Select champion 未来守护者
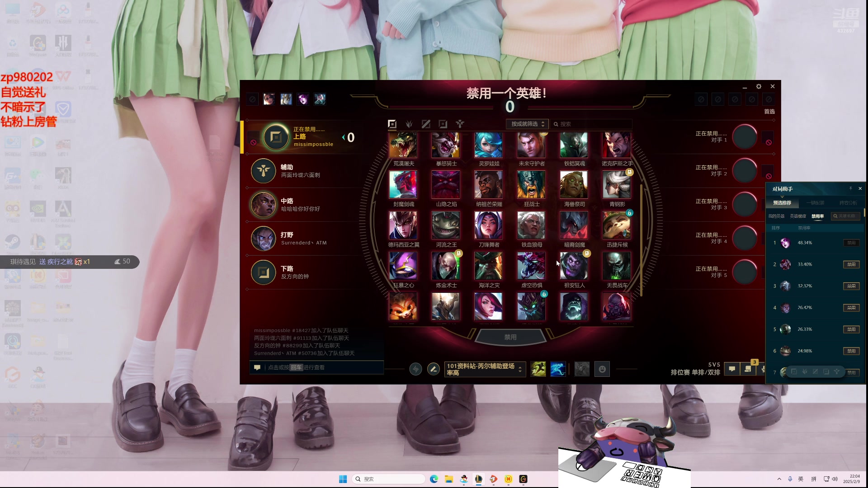 point(531,145)
